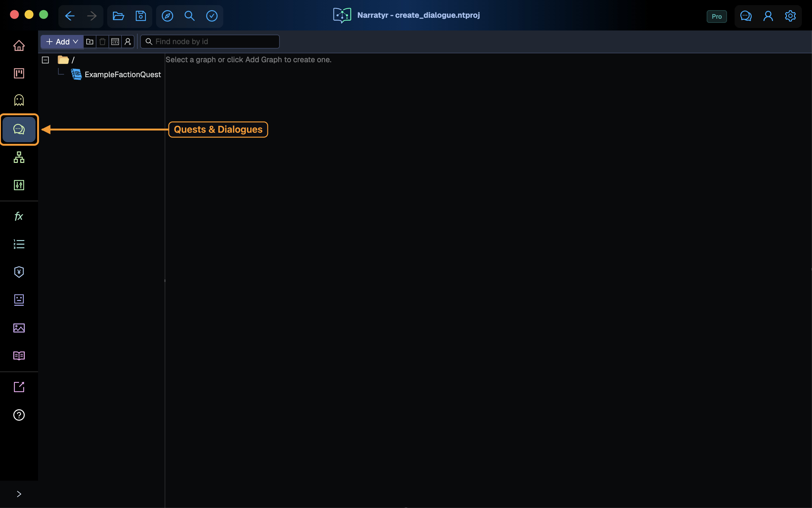Open the Add dropdown menu

tap(62, 42)
